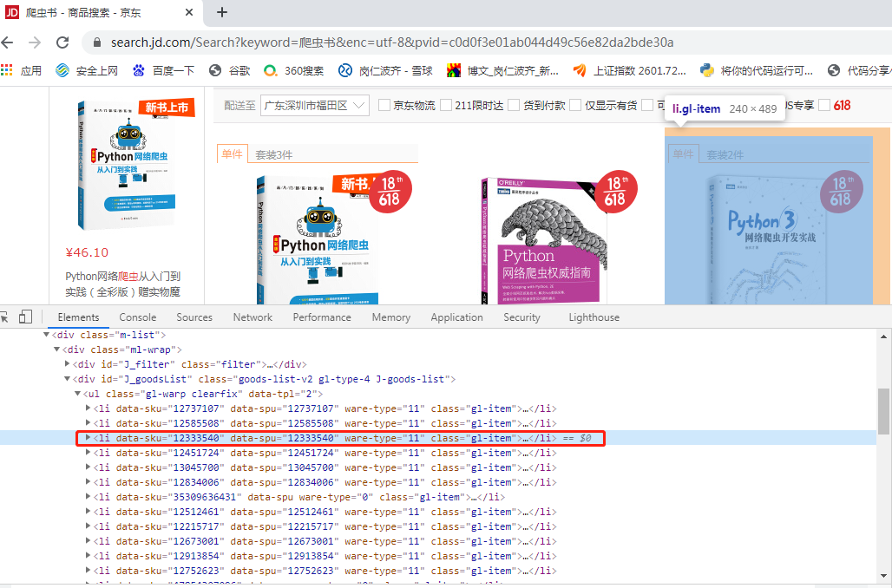The width and height of the screenshot is (892, 588).
Task: Go forward to the next page
Action: pyautogui.click(x=35, y=42)
